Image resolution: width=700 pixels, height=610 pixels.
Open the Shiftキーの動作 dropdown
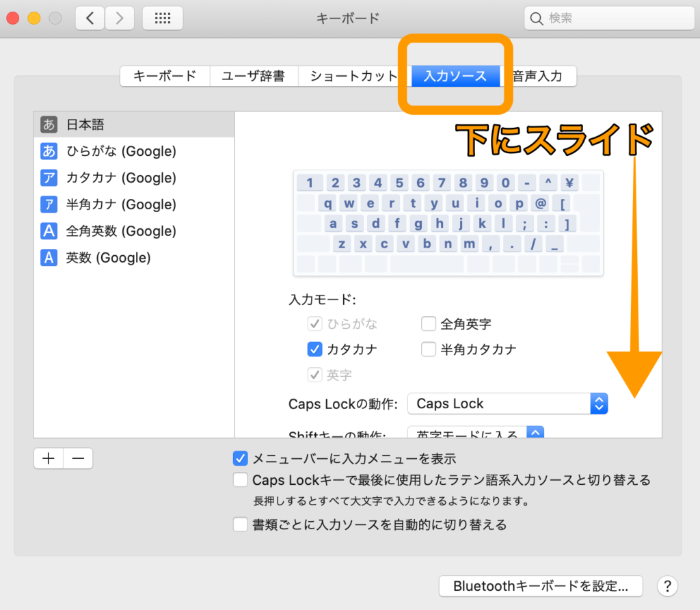point(476,432)
